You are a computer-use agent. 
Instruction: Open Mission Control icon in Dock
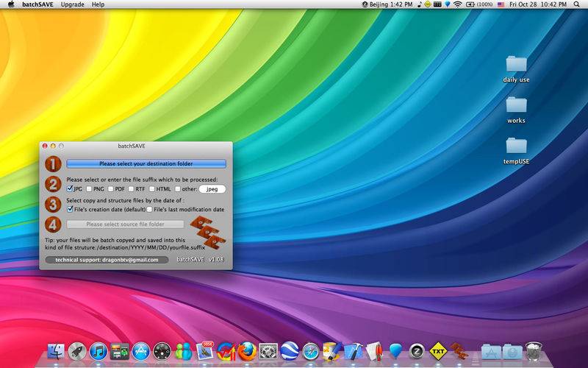120,352
